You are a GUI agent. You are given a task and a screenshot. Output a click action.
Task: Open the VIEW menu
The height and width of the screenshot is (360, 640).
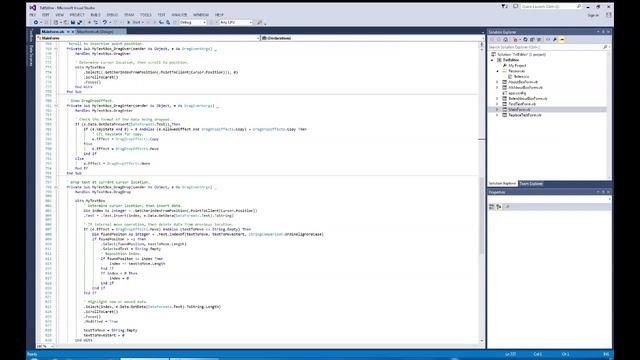tap(60, 15)
